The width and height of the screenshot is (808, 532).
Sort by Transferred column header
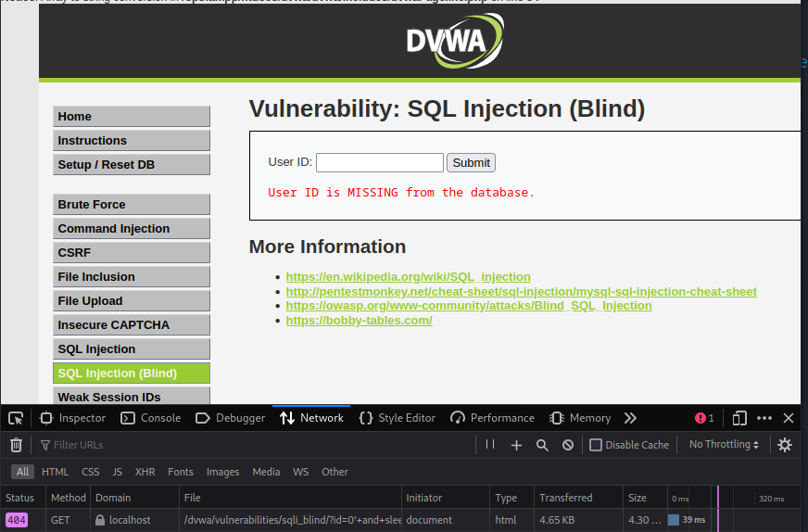click(579, 498)
